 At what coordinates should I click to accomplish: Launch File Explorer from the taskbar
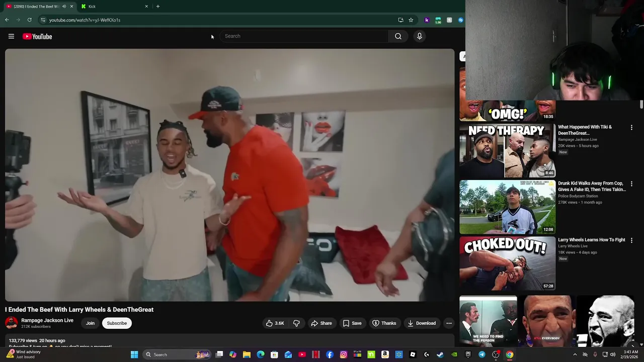click(x=247, y=354)
